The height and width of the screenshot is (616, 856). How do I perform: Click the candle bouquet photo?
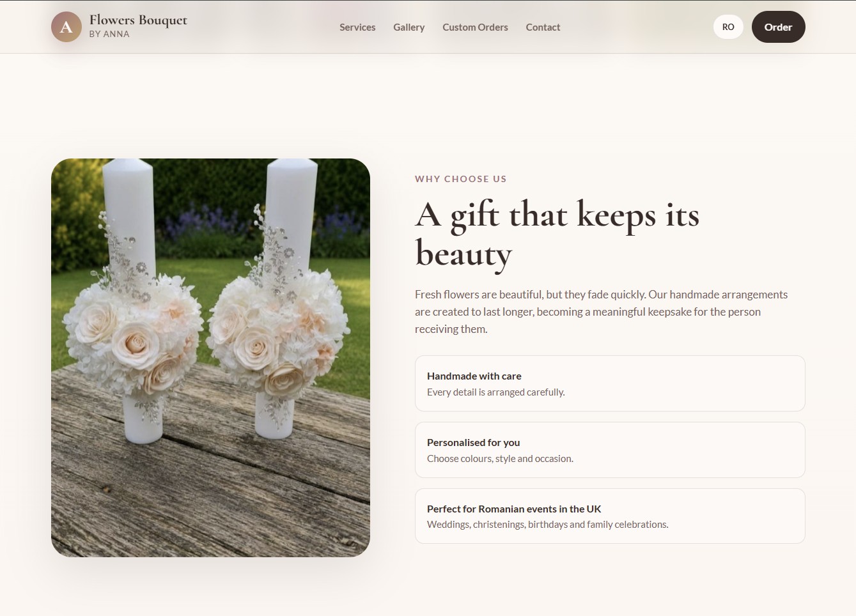(210, 358)
